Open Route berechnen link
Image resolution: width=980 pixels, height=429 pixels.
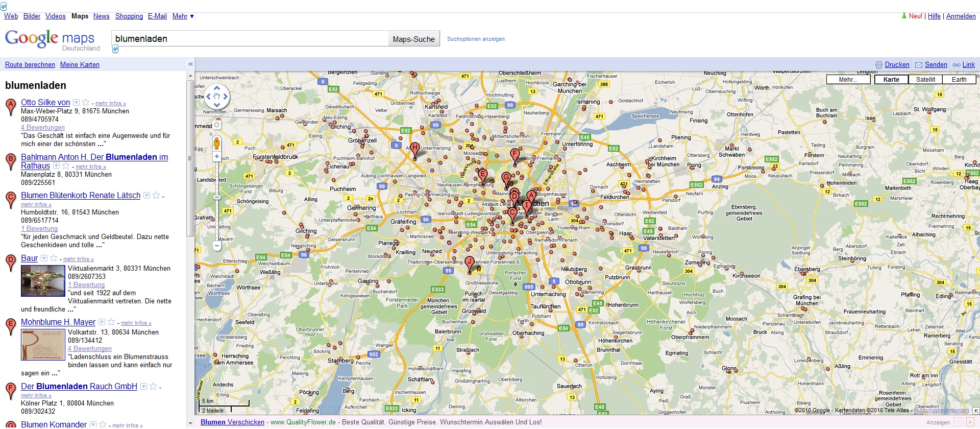point(30,65)
